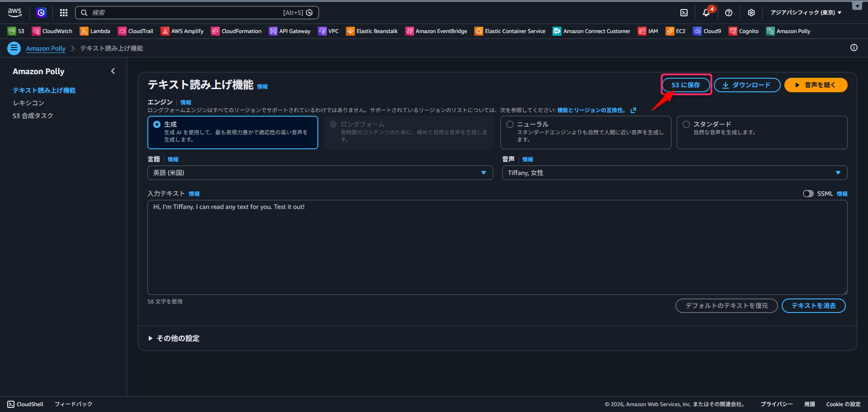Image resolution: width=868 pixels, height=412 pixels.
Task: Open S3 合成タスク in side navigation
Action: 33,116
